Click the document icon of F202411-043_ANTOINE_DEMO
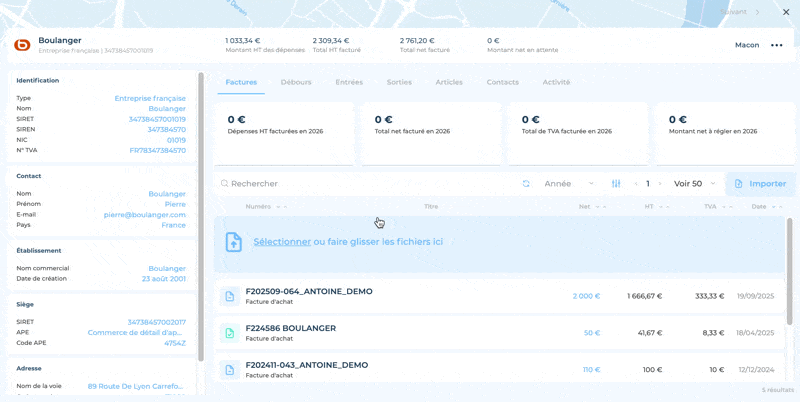The width and height of the screenshot is (800, 402). pyautogui.click(x=230, y=370)
